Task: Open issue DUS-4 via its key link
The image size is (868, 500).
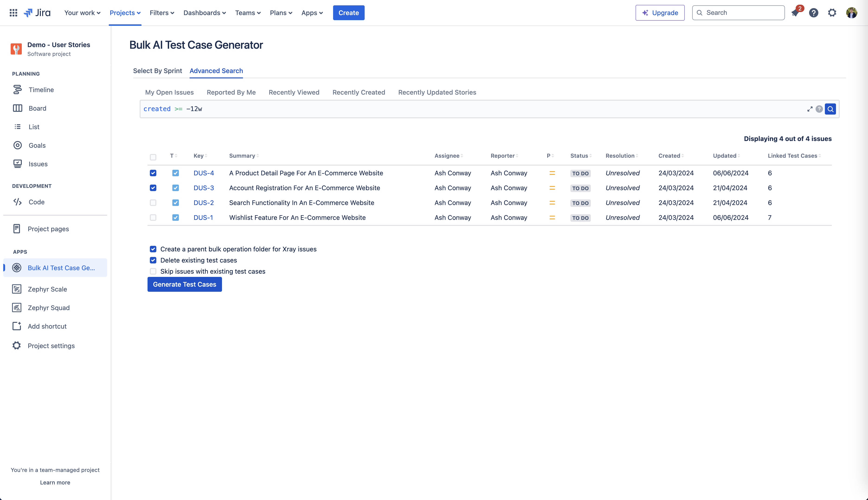Action: (x=203, y=173)
